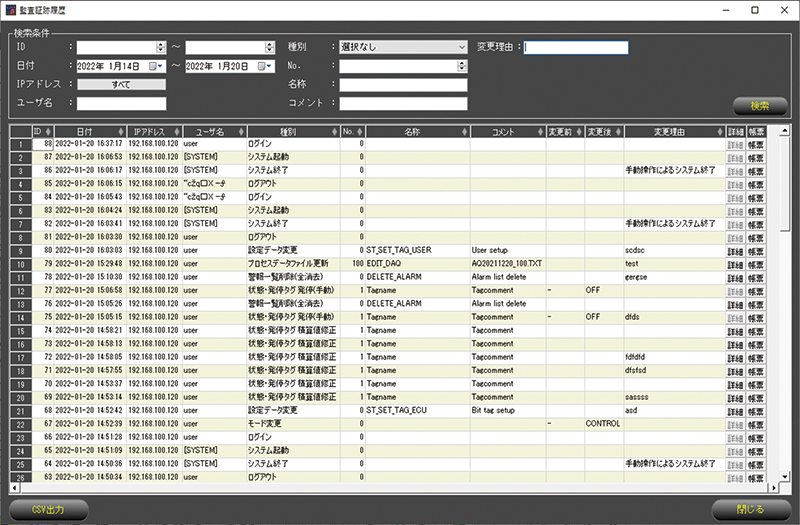The width and height of the screenshot is (800, 525).
Task: Click the 名称 search input field
Action: (403, 85)
